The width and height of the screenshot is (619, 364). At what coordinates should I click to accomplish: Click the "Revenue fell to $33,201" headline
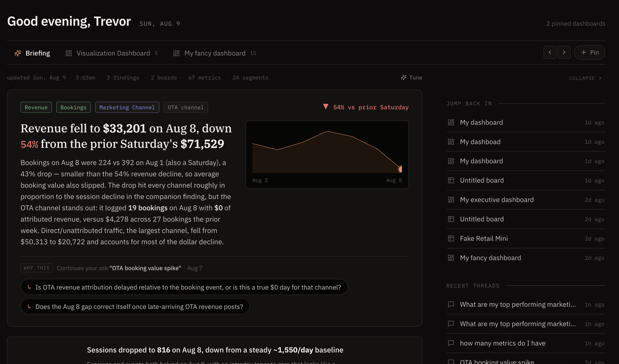coord(126,136)
